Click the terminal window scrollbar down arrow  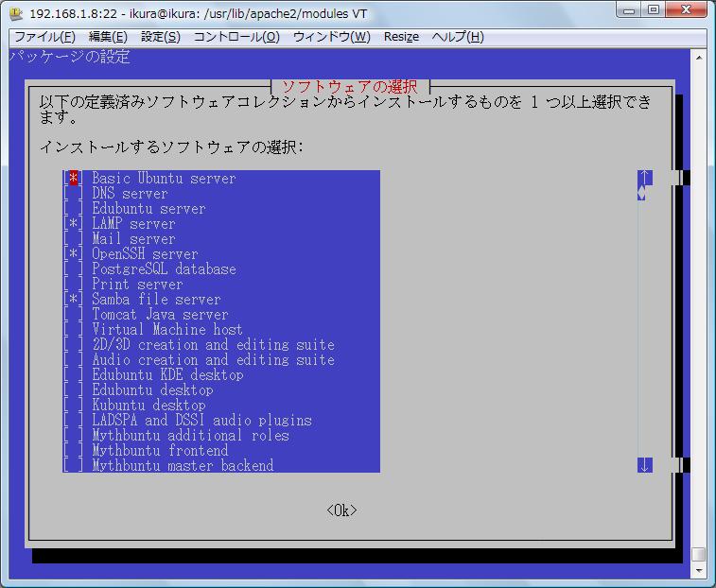699,571
